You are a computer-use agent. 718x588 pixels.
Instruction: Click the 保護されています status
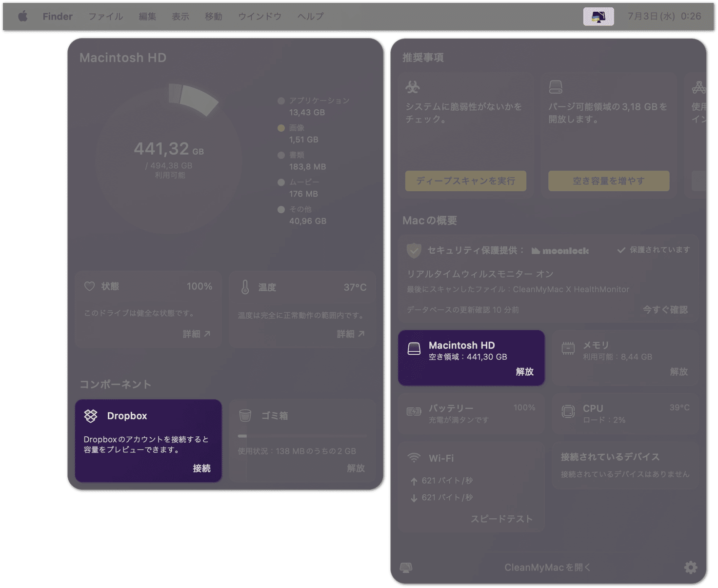coord(654,250)
